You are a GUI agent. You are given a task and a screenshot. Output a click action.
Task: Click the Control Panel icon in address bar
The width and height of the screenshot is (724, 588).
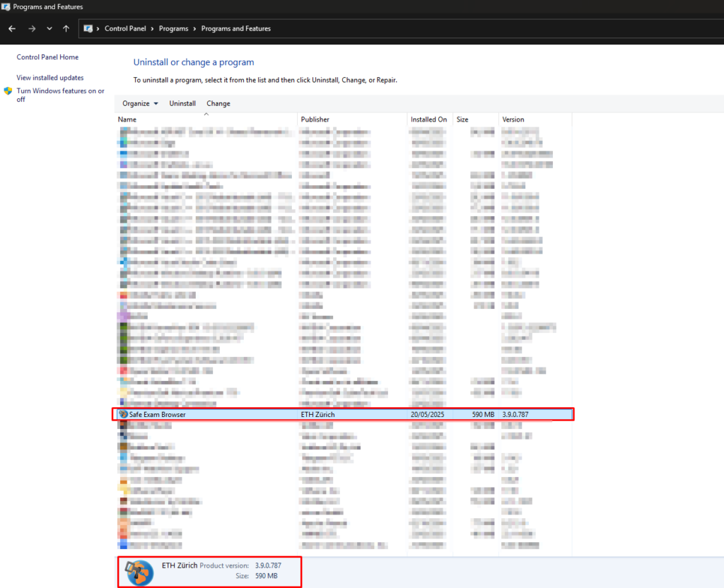coord(88,28)
